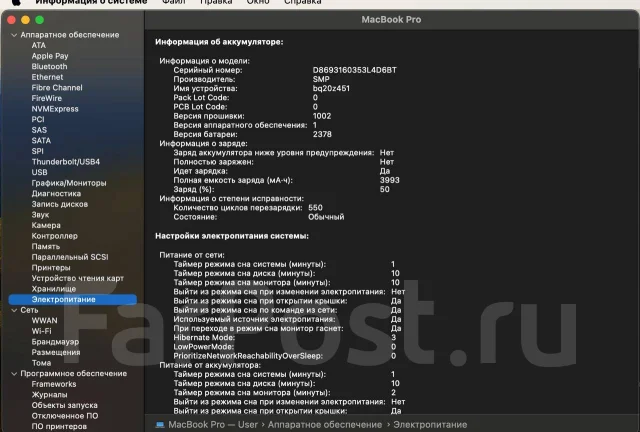The width and height of the screenshot is (640, 432).
Task: Select PCI in the sidebar
Action: click(x=38, y=120)
